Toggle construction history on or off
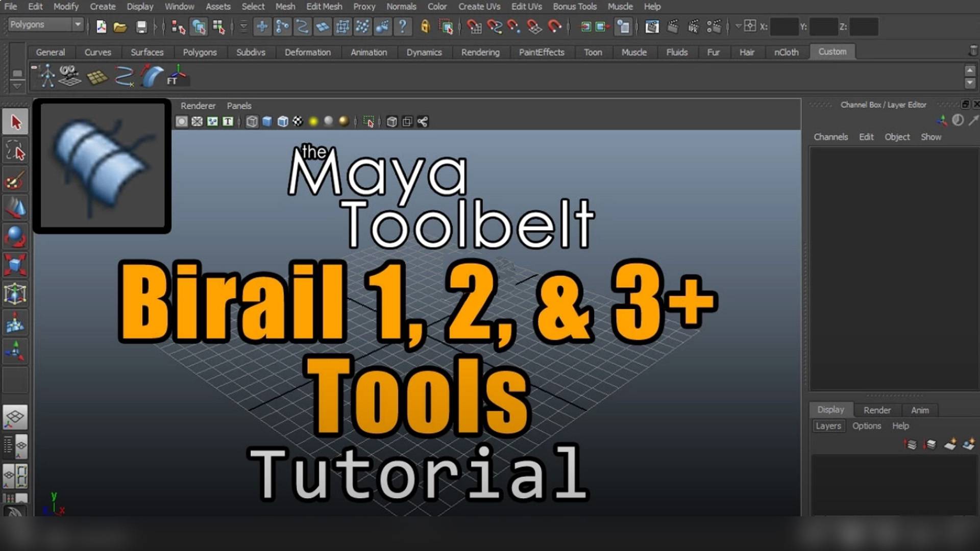Image resolution: width=980 pixels, height=551 pixels. point(623,27)
